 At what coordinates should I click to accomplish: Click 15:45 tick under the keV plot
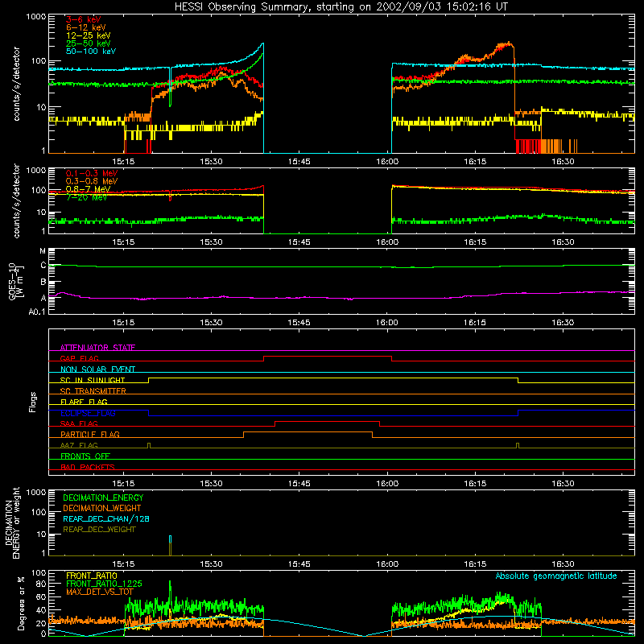(x=299, y=162)
